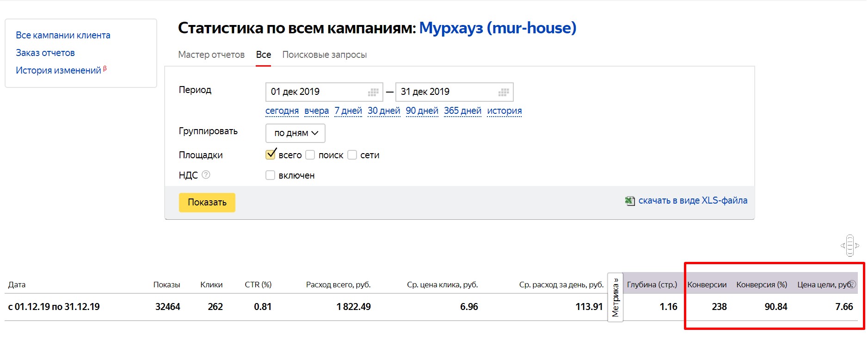Click the Клики column header
Image resolution: width=868 pixels, height=347 pixels.
click(x=211, y=285)
